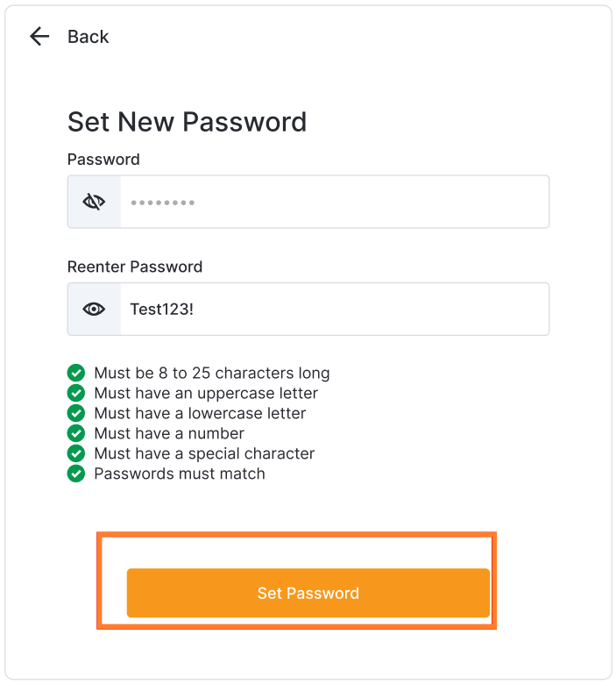
Task: Click the green check for Passwords must match
Action: [x=76, y=474]
